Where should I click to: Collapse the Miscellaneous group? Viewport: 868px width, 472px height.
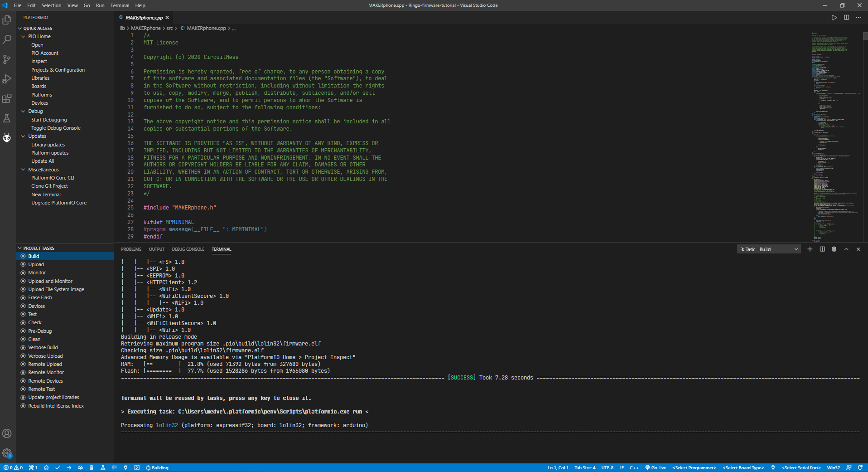23,170
